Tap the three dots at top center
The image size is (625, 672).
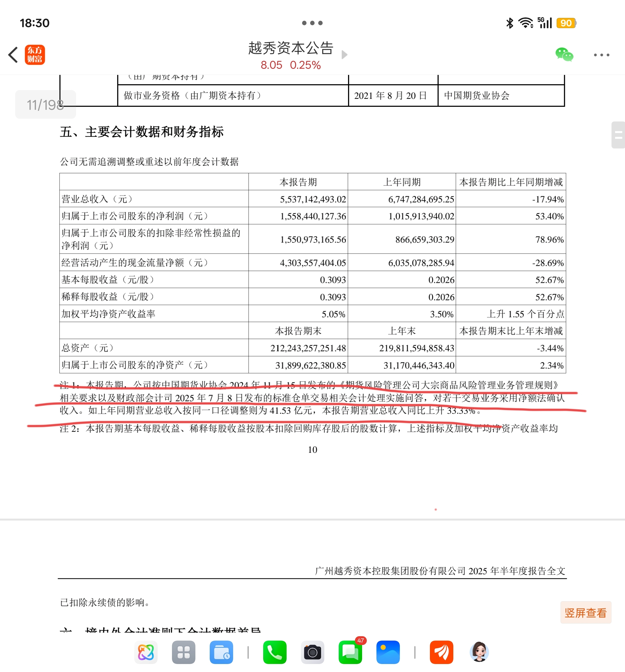click(x=312, y=23)
